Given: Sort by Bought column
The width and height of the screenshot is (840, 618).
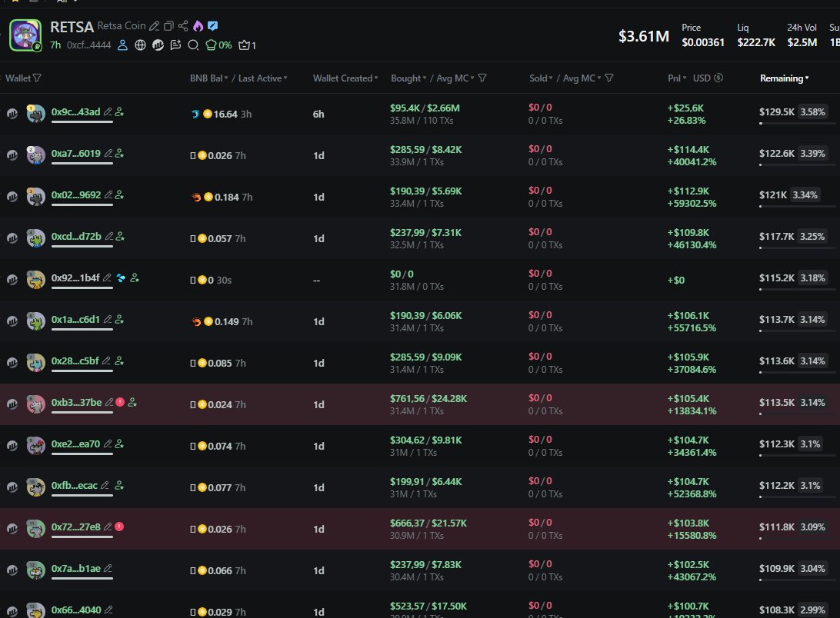Looking at the screenshot, I should tap(408, 78).
